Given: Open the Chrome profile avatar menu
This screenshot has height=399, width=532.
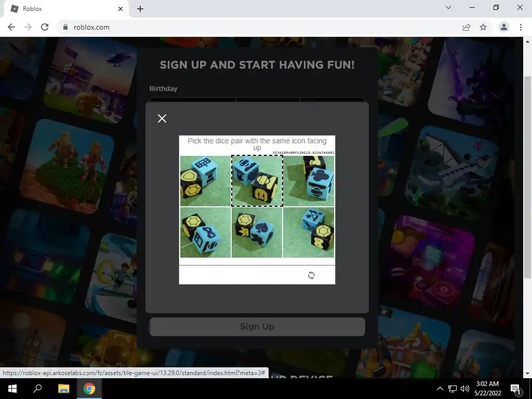Looking at the screenshot, I should pos(504,27).
